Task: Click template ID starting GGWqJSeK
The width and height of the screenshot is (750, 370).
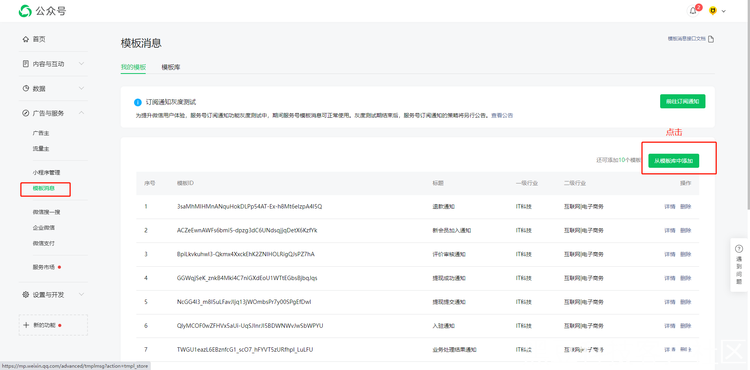Action: point(247,278)
